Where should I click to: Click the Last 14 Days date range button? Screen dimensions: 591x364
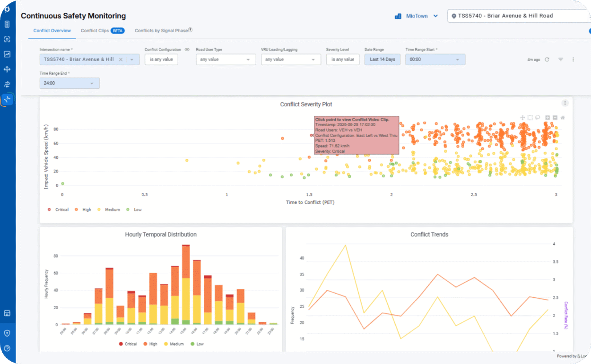tap(382, 60)
